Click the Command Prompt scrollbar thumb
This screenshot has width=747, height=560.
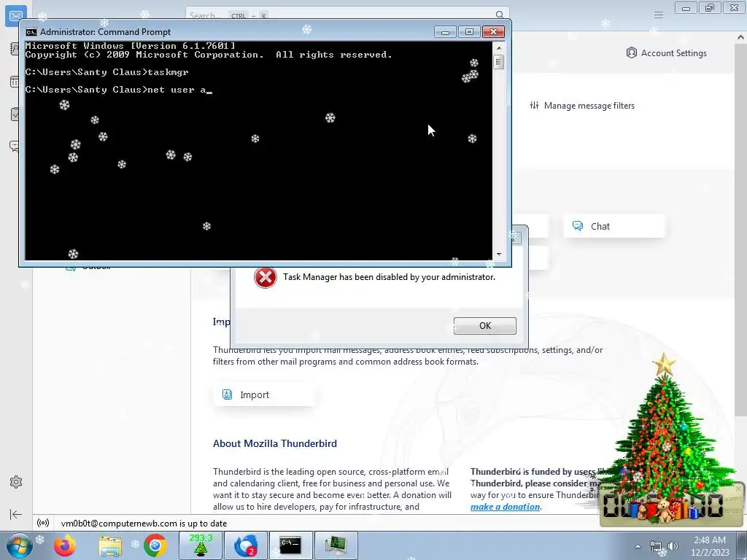tap(499, 62)
